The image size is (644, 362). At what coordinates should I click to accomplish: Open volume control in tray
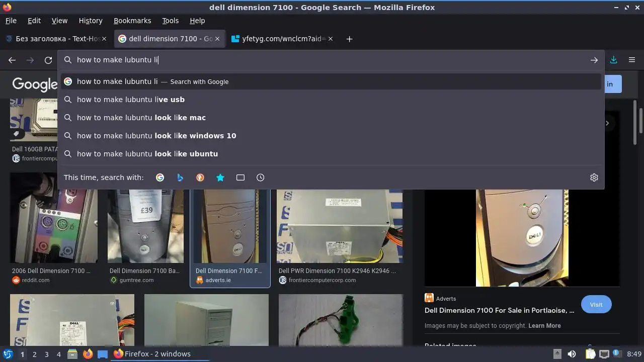pyautogui.click(x=572, y=354)
